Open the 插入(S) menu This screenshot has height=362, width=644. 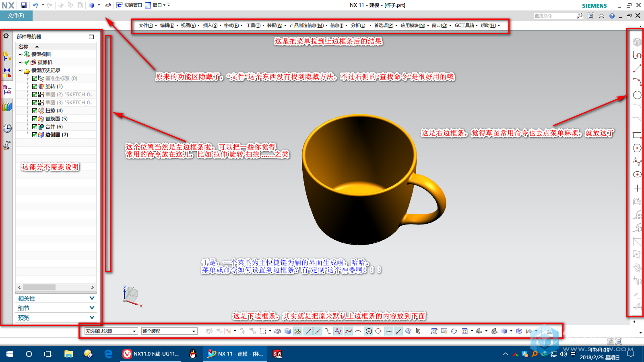tap(212, 25)
